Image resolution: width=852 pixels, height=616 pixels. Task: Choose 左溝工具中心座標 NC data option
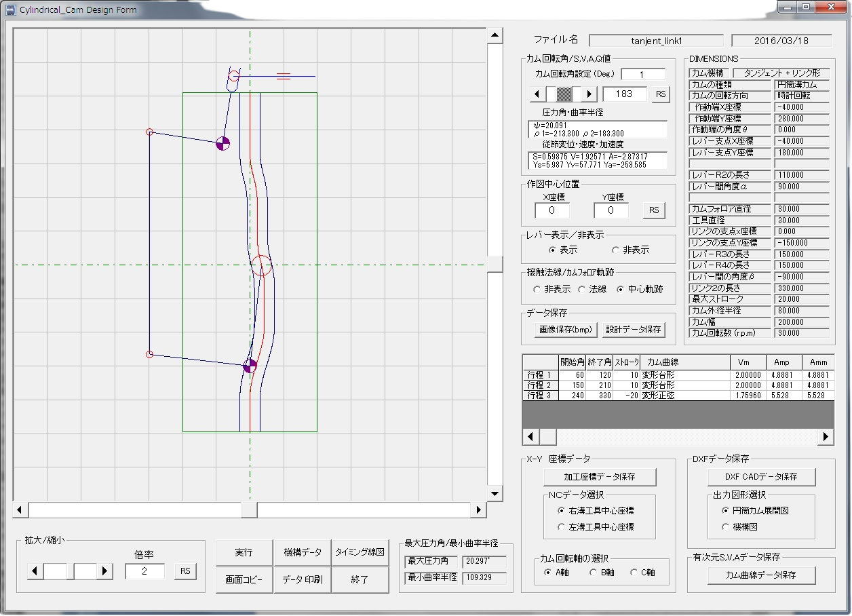[561, 526]
